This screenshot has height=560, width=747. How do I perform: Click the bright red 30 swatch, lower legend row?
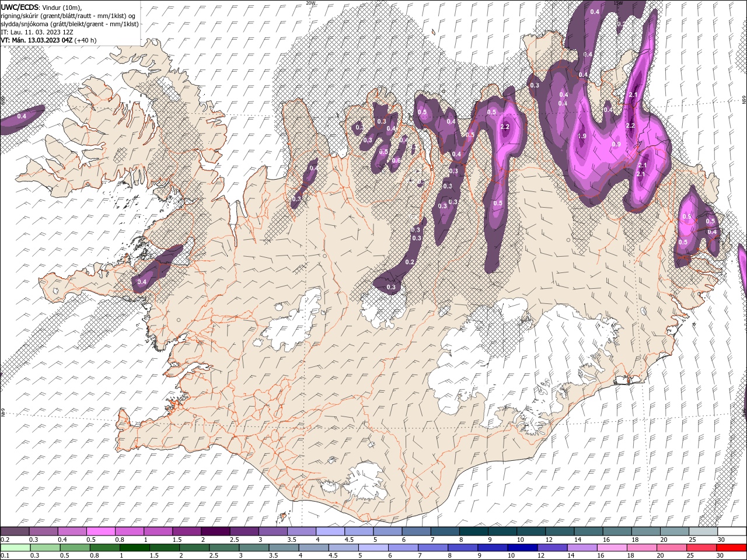(x=732, y=548)
